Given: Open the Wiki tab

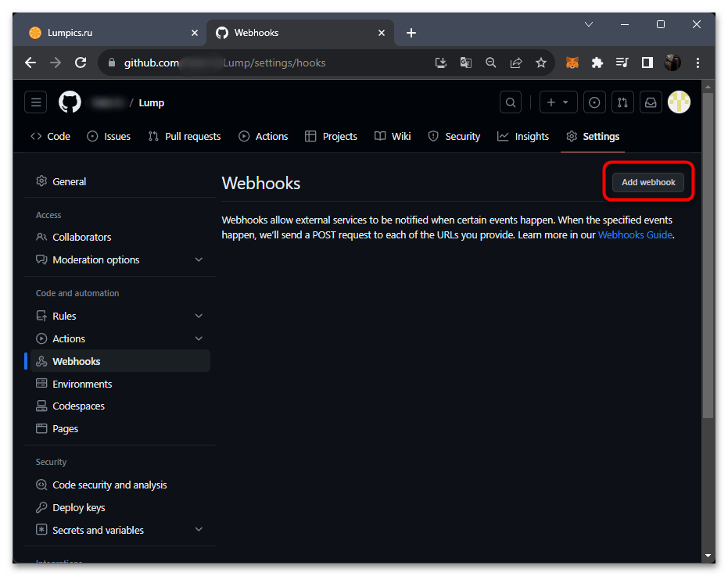Looking at the screenshot, I should (x=393, y=137).
